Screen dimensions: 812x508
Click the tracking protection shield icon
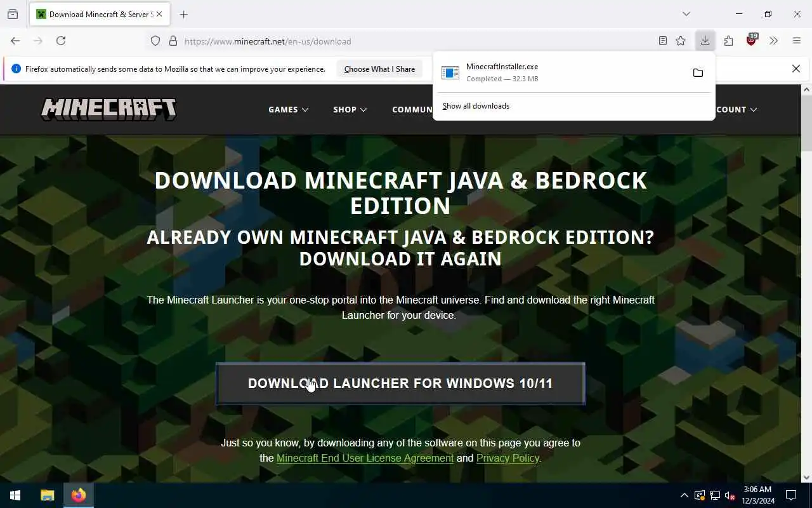tap(155, 41)
